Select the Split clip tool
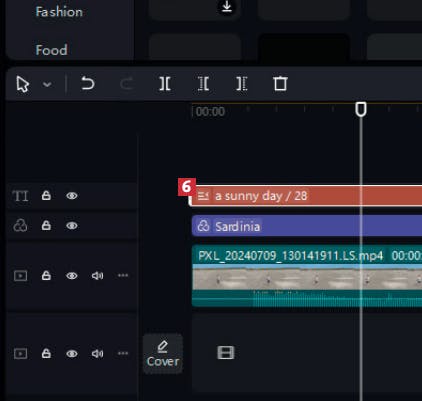The height and width of the screenshot is (401, 422). tap(165, 83)
